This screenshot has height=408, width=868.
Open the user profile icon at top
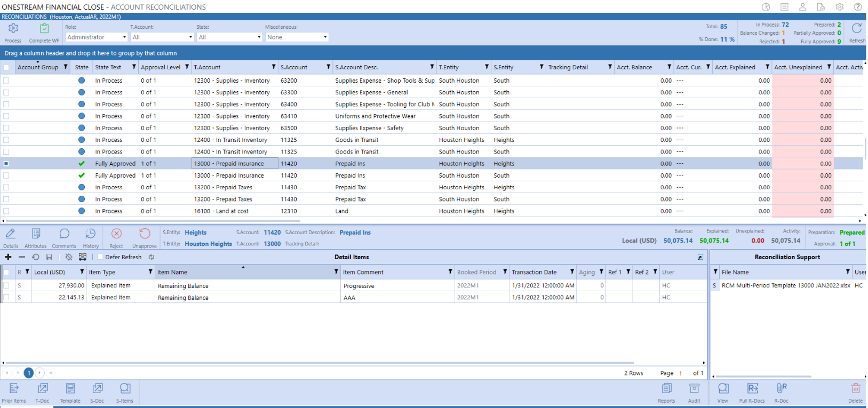pos(802,7)
